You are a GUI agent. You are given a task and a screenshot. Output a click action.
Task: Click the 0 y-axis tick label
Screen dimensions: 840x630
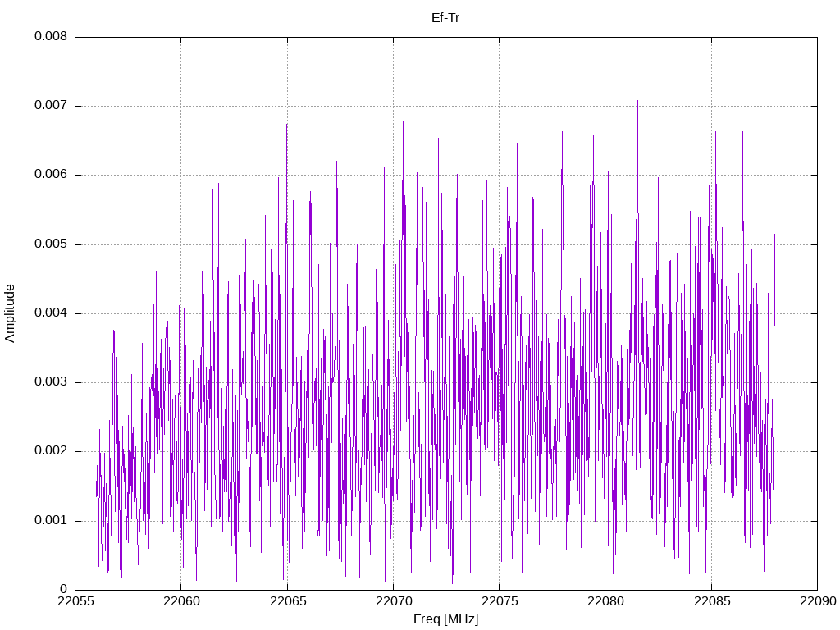point(64,590)
